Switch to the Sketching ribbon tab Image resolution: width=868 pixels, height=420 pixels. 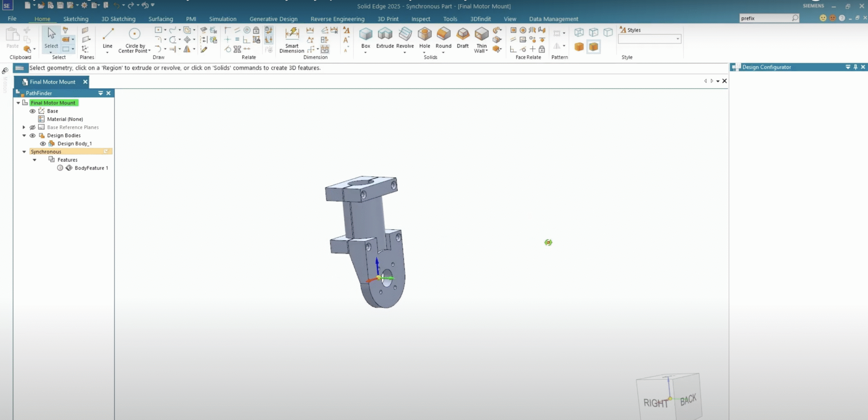click(76, 19)
